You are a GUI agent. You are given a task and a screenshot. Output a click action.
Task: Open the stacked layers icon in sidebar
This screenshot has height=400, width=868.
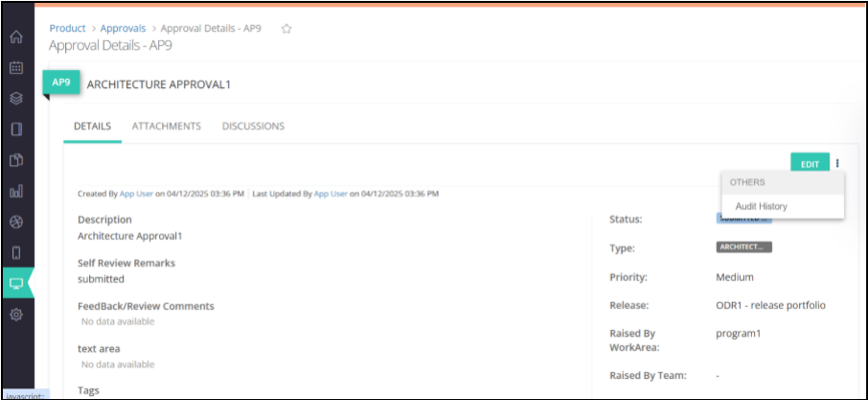click(x=16, y=99)
